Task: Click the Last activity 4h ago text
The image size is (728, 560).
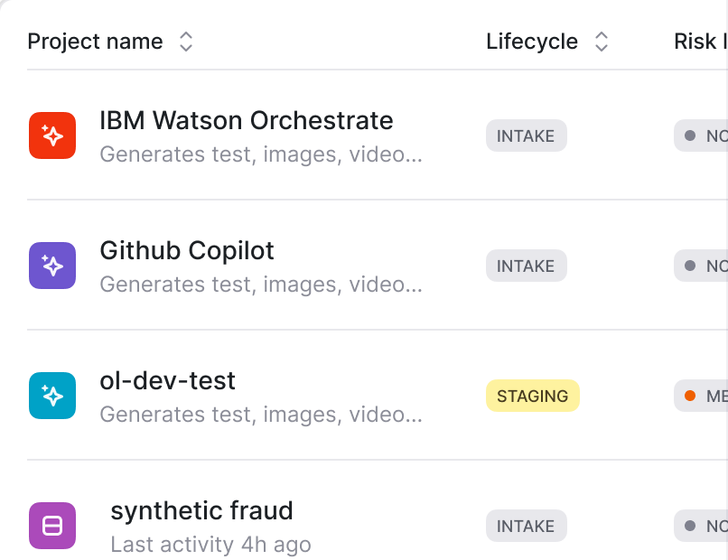Action: pyautogui.click(x=210, y=545)
